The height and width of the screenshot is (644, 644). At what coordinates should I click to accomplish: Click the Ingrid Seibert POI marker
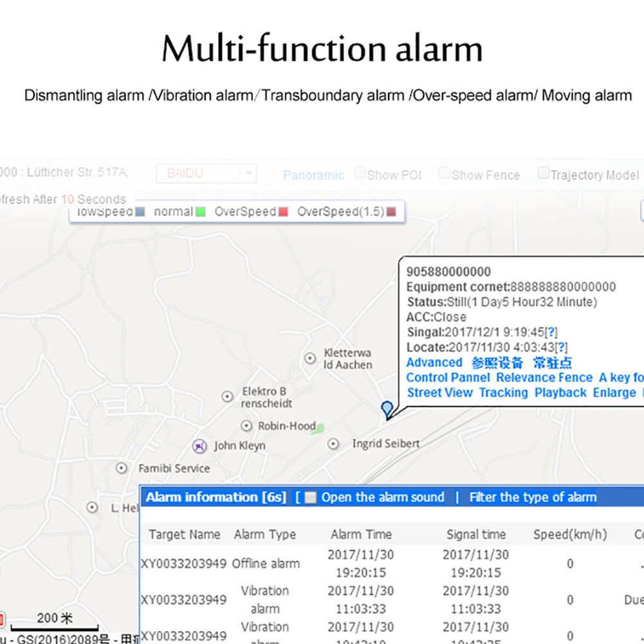click(x=333, y=444)
